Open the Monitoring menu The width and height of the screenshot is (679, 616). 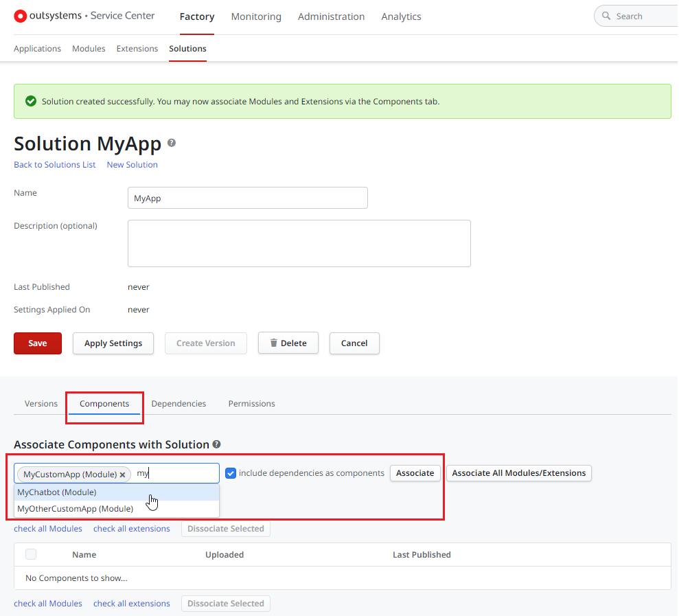tap(256, 16)
